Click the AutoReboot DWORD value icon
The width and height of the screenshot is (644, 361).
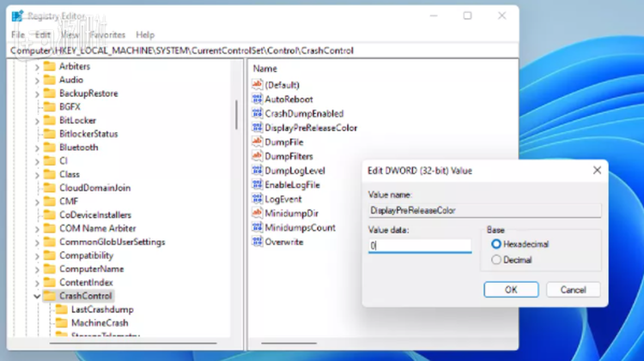click(257, 99)
